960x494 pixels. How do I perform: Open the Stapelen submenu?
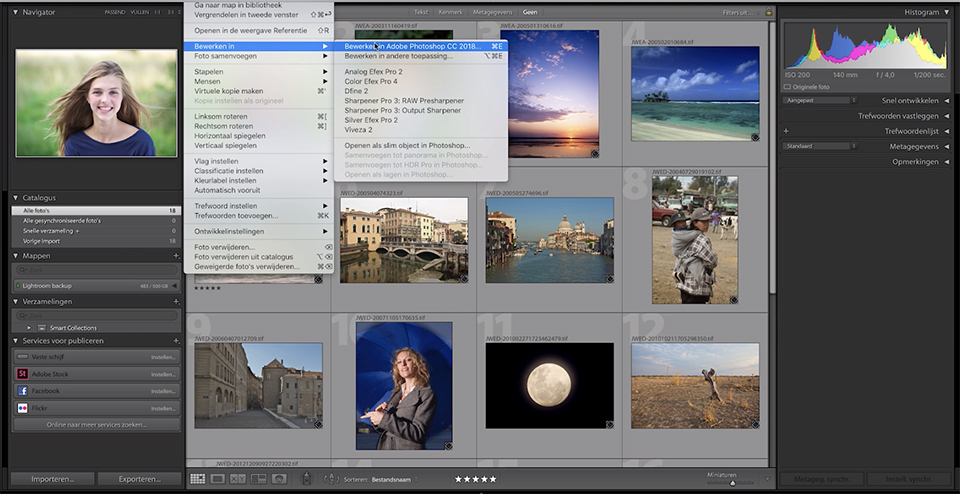[x=259, y=72]
